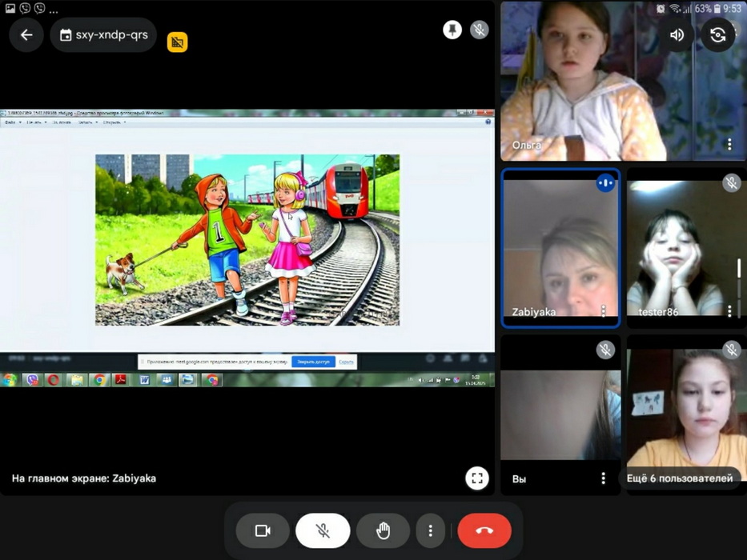Click Скрыть link on shared screen

tap(347, 362)
